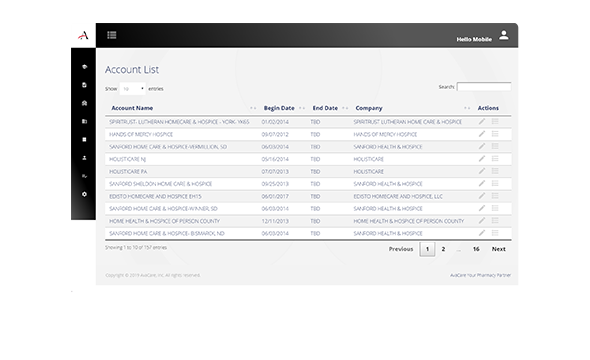Open list icon for Person County row
Viewport: 590px width, 360px height.
click(x=495, y=221)
